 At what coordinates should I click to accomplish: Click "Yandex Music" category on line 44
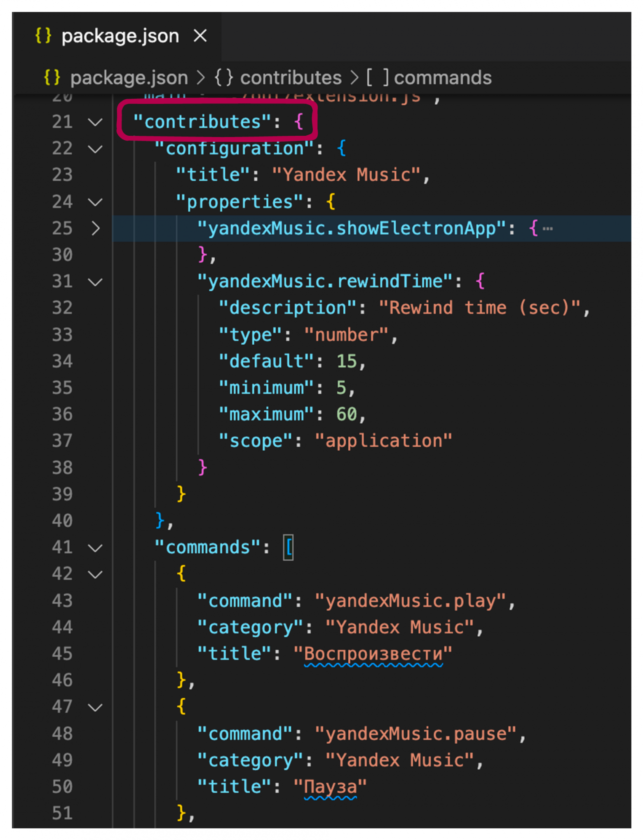click(400, 627)
